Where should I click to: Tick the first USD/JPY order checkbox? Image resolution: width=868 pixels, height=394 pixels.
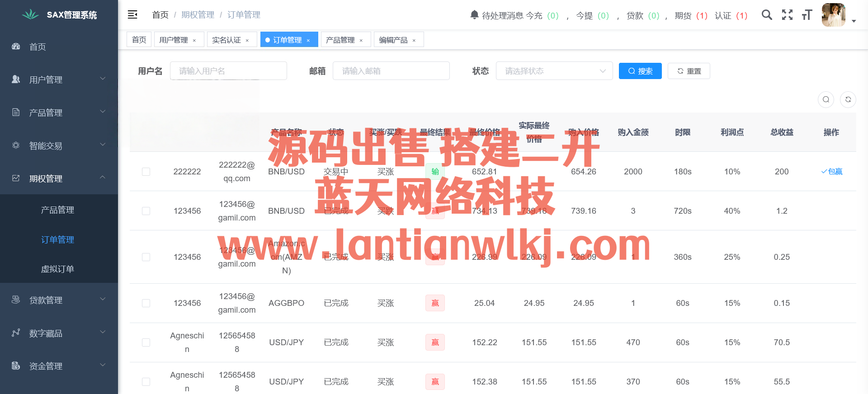[146, 342]
